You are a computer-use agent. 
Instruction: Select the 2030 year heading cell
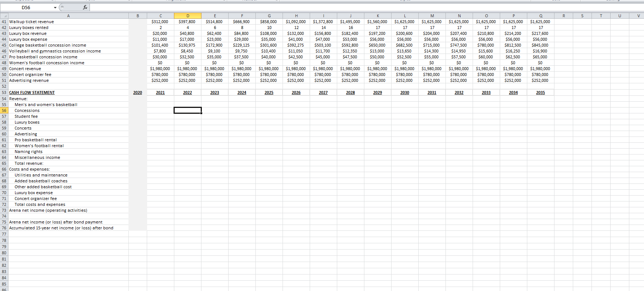pos(405,92)
